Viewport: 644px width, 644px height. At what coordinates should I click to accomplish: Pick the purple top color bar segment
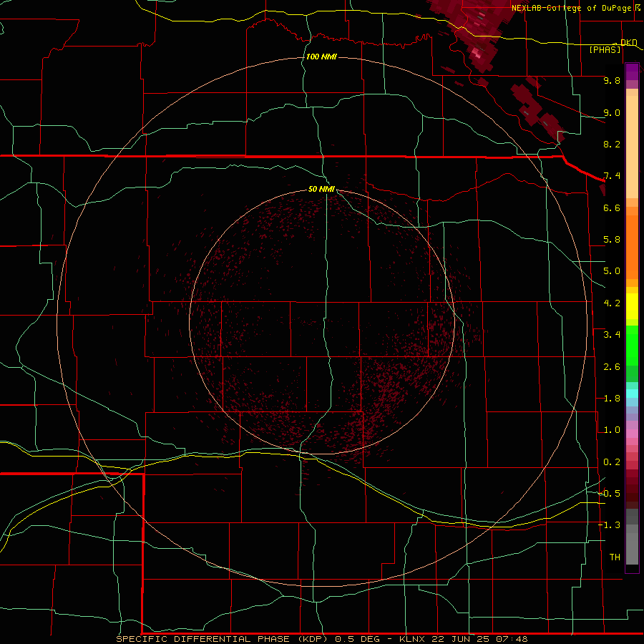(632, 72)
